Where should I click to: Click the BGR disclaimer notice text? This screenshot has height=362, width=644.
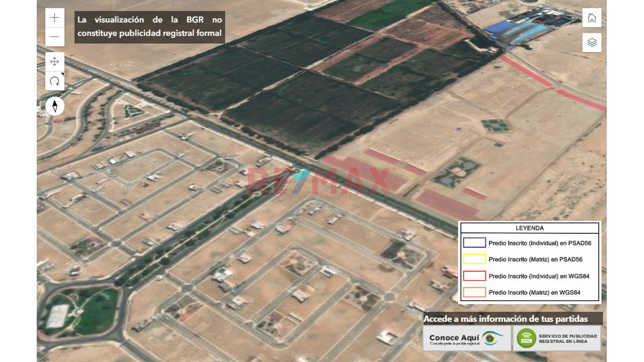coord(149,27)
